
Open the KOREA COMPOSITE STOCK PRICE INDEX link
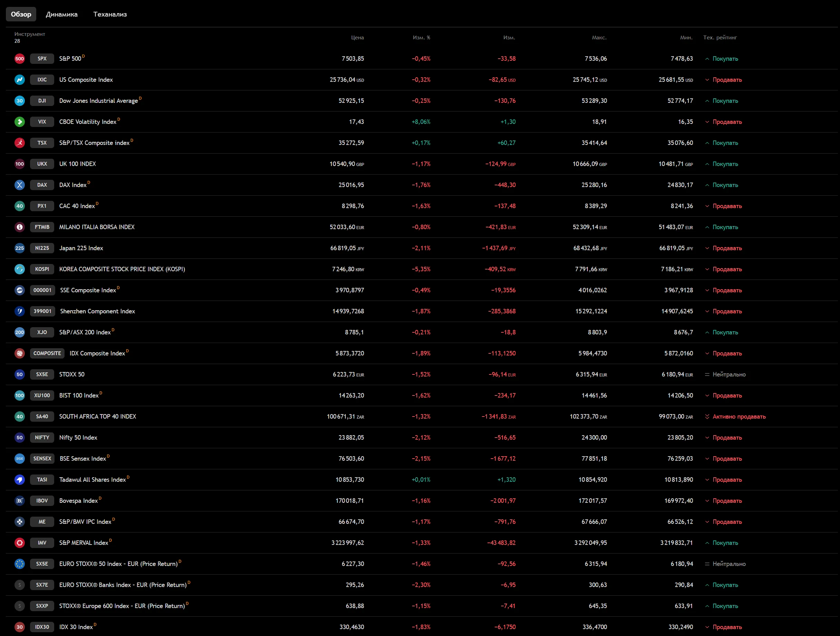coord(122,269)
